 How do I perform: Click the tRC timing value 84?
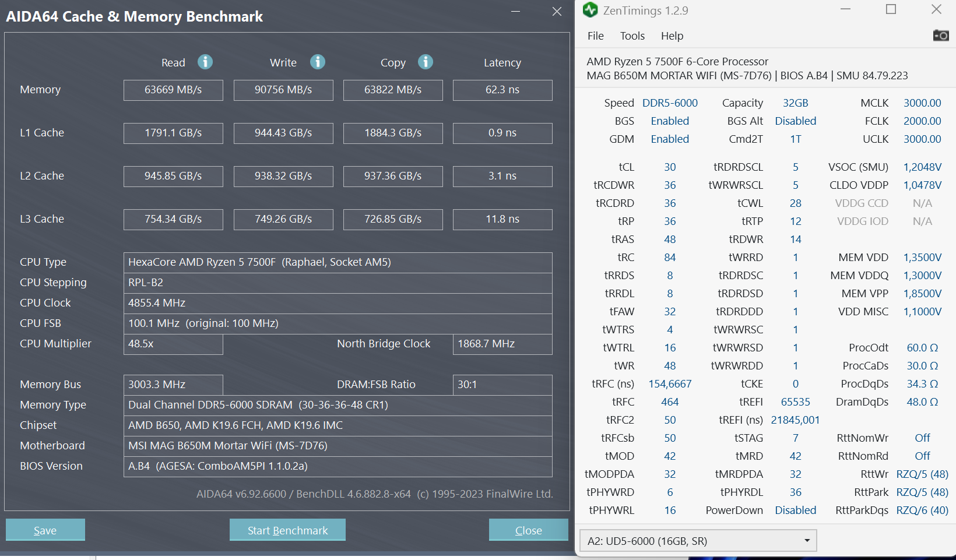[x=670, y=258]
